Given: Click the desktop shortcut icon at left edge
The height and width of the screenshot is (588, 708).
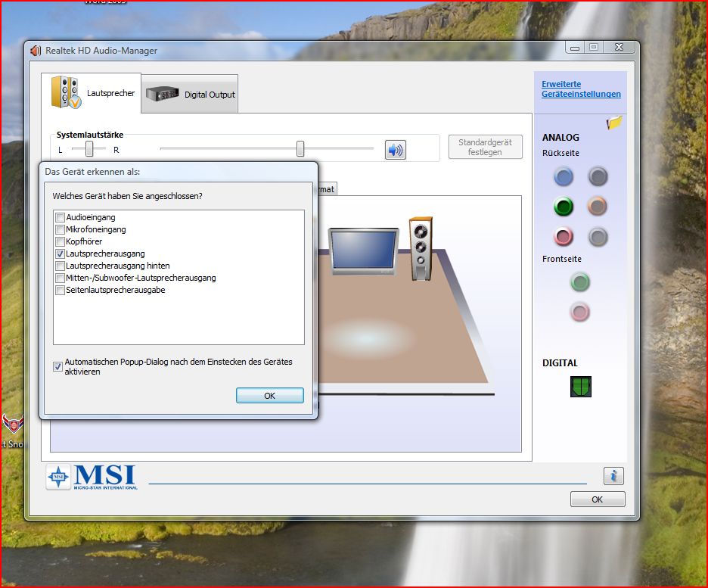Looking at the screenshot, I should point(12,424).
